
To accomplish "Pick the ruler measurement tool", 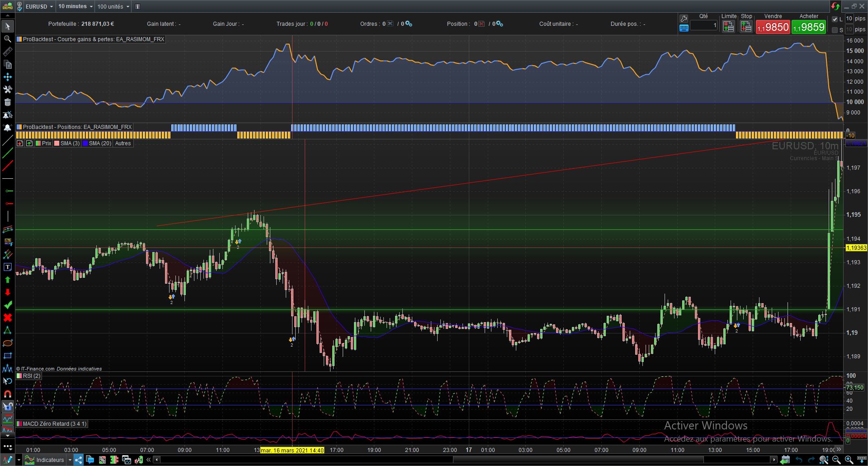I will 7,52.
